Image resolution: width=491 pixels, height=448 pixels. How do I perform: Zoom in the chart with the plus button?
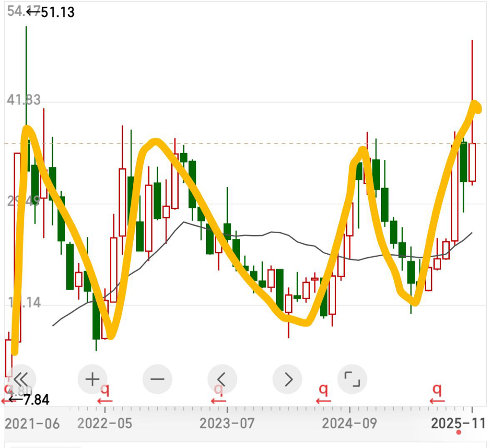(93, 379)
